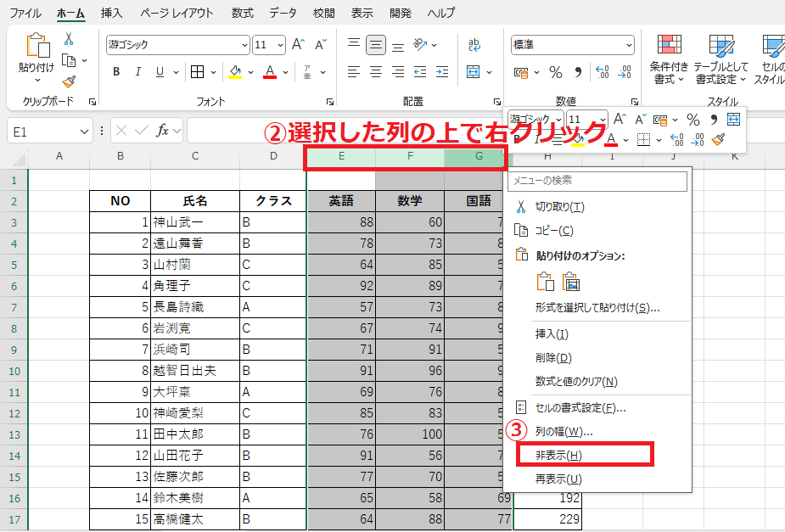The width and height of the screenshot is (785, 532).
Task: Toggle Bold in the ribbon Font group
Action: coord(116,72)
